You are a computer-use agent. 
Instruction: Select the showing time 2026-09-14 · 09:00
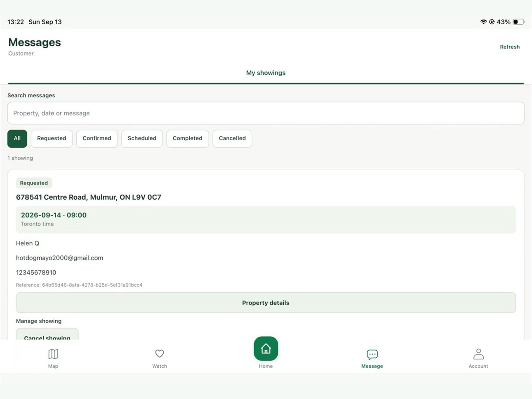[54, 215]
